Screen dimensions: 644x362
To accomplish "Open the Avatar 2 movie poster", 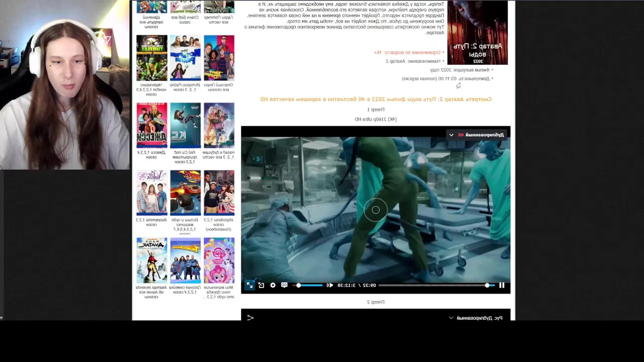I will click(x=477, y=32).
